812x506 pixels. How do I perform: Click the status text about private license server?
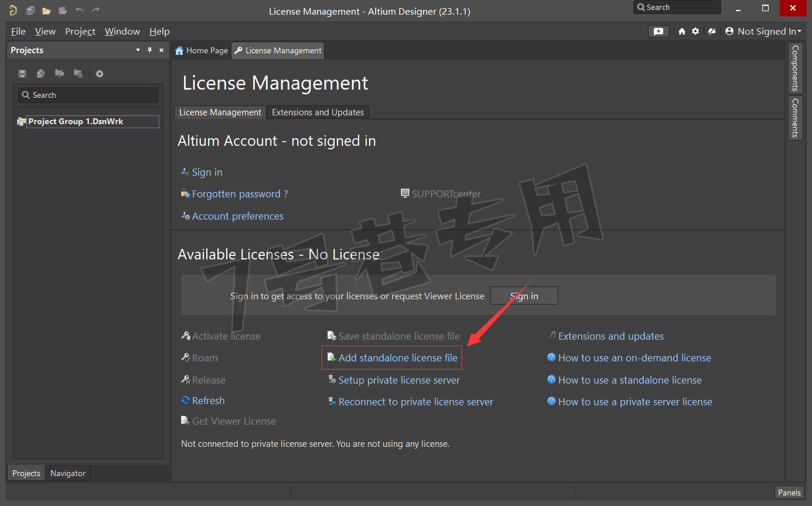(x=315, y=444)
